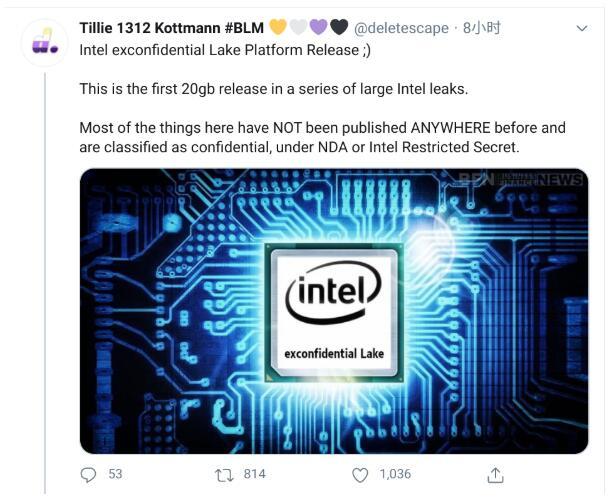Click the paragraph starting 'Most of the things'

[x=322, y=138]
